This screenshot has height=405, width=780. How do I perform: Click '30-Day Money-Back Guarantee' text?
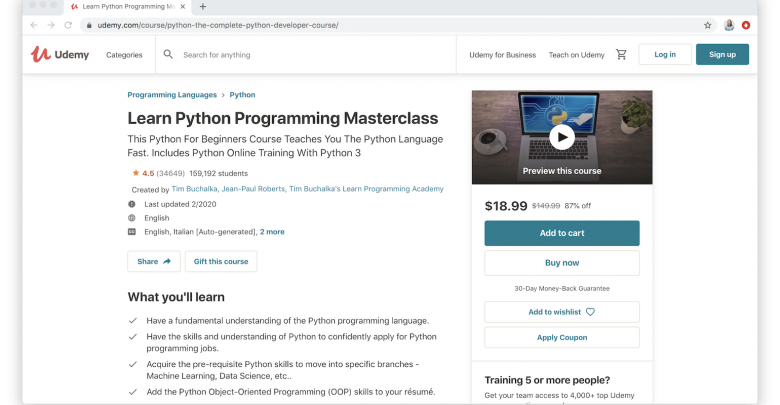[562, 289]
